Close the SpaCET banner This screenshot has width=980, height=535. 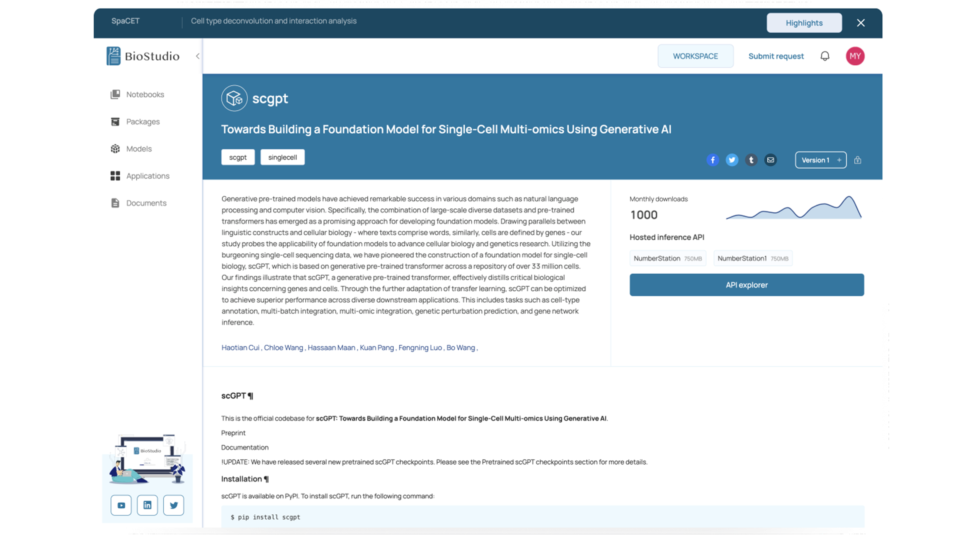[861, 23]
